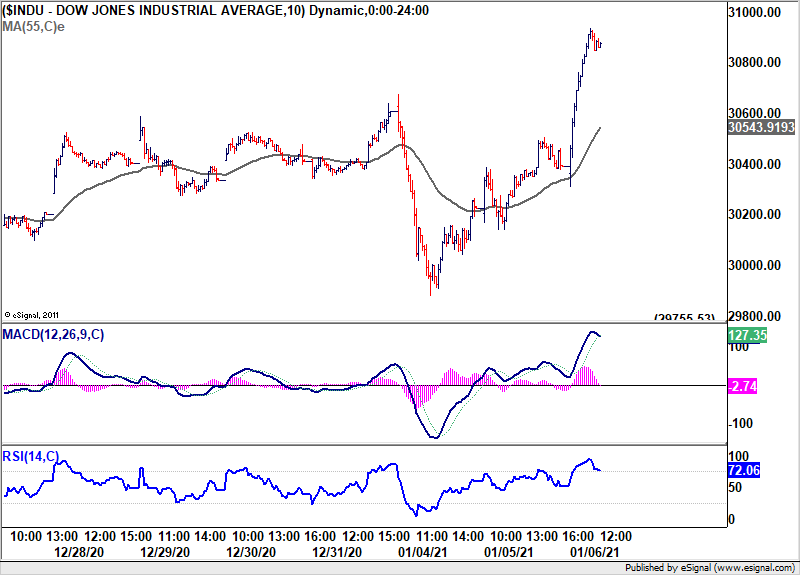Click the magenta -2.74 histogram value tag
This screenshot has width=800, height=575.
[x=742, y=386]
